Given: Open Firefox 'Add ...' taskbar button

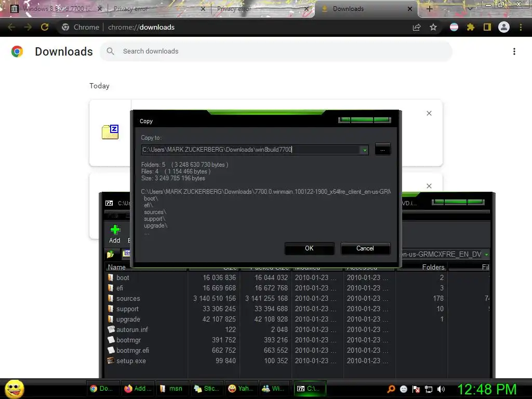Looking at the screenshot, I should coord(137,389).
